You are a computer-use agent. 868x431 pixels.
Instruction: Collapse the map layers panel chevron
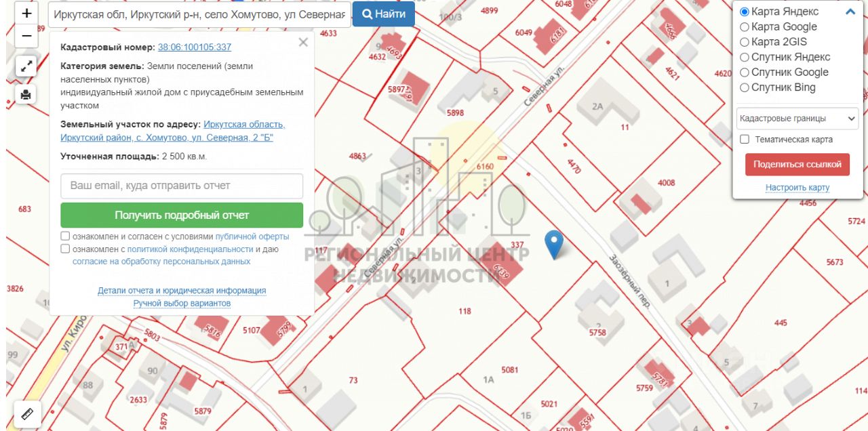(x=850, y=12)
